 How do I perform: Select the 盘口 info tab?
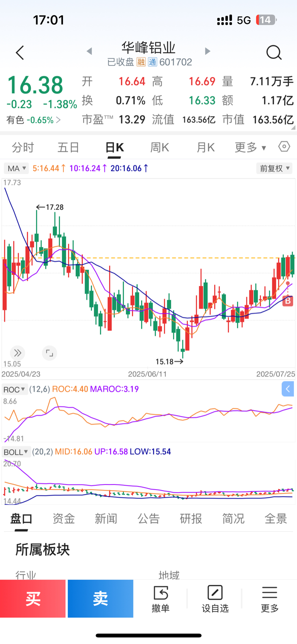point(21,519)
